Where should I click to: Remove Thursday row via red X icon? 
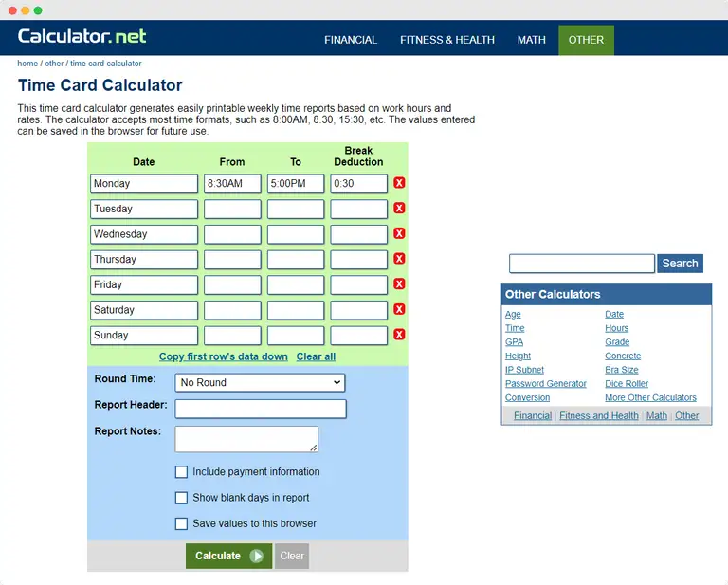point(399,259)
